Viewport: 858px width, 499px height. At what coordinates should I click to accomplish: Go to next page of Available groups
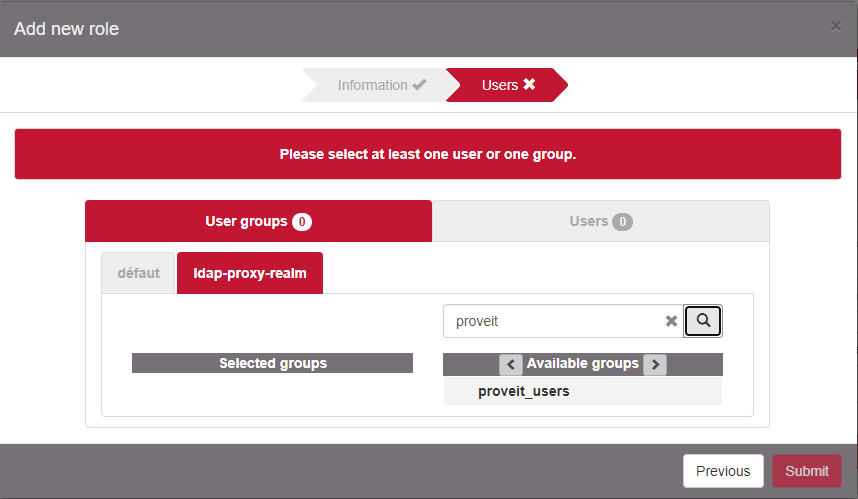pos(655,364)
